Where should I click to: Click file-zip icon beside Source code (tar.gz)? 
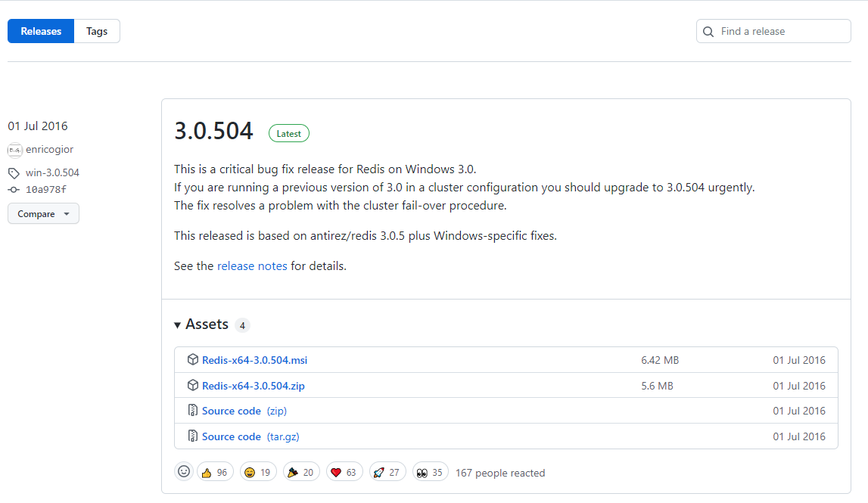point(193,436)
